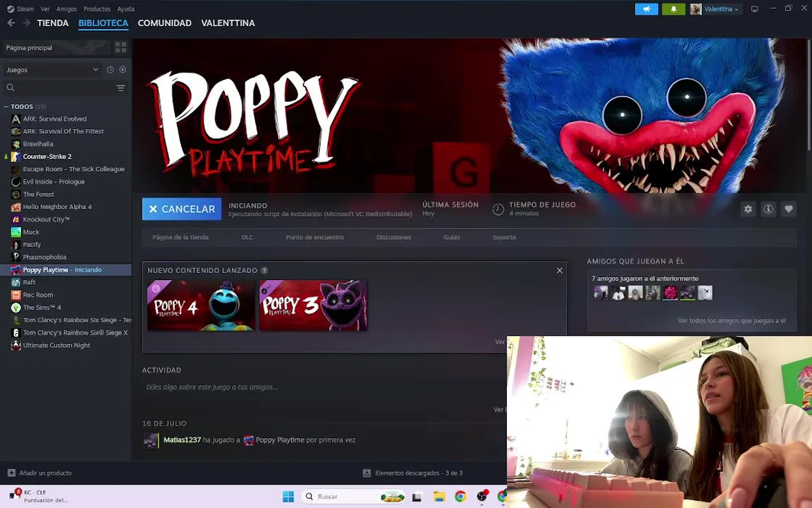Open Punto de encuentro link
The height and width of the screenshot is (508, 812).
point(314,237)
